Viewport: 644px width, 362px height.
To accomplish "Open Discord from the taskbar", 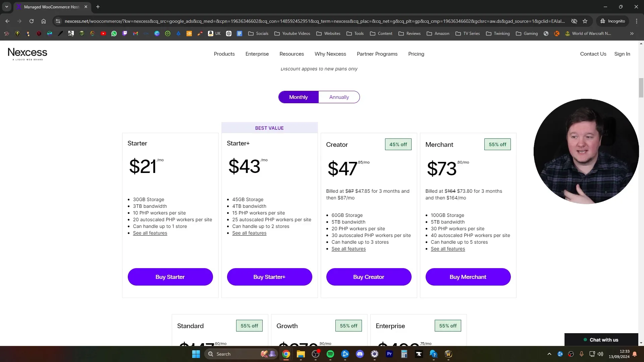I will pos(360,354).
